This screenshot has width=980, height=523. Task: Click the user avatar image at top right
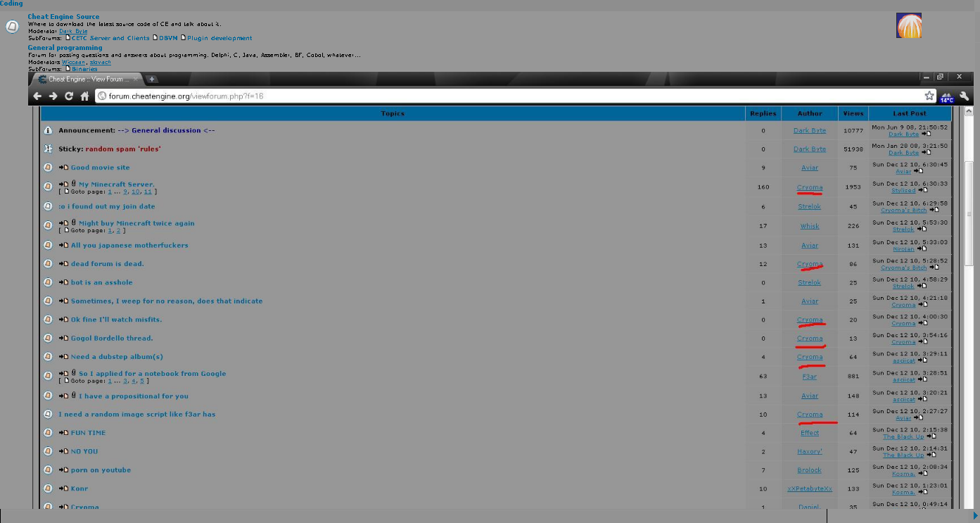click(909, 25)
